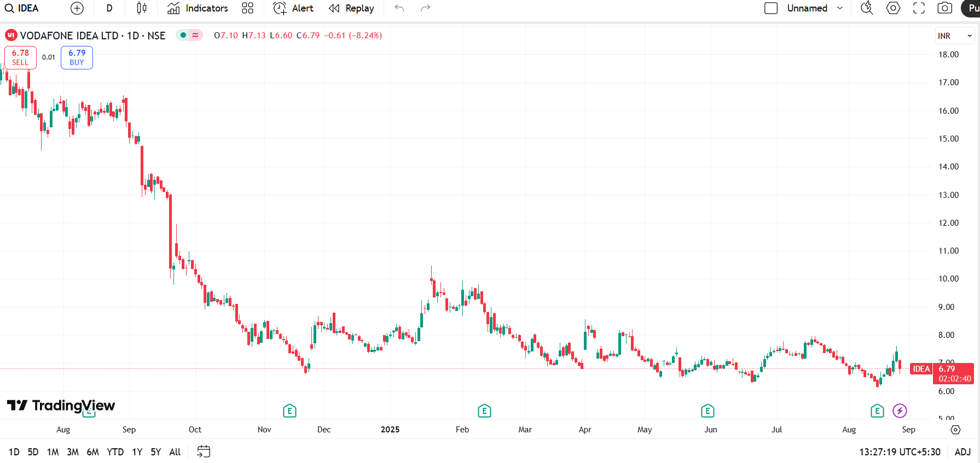Select the 5D date range

[x=33, y=452]
